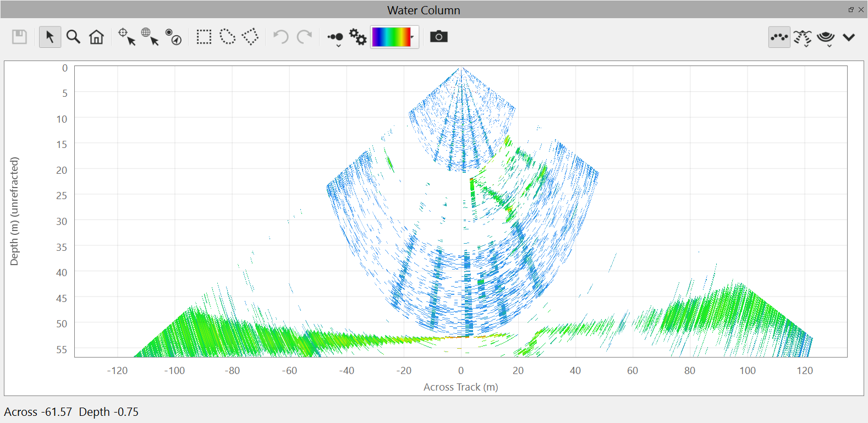Choose the freehand lasso selection tool

(x=227, y=37)
